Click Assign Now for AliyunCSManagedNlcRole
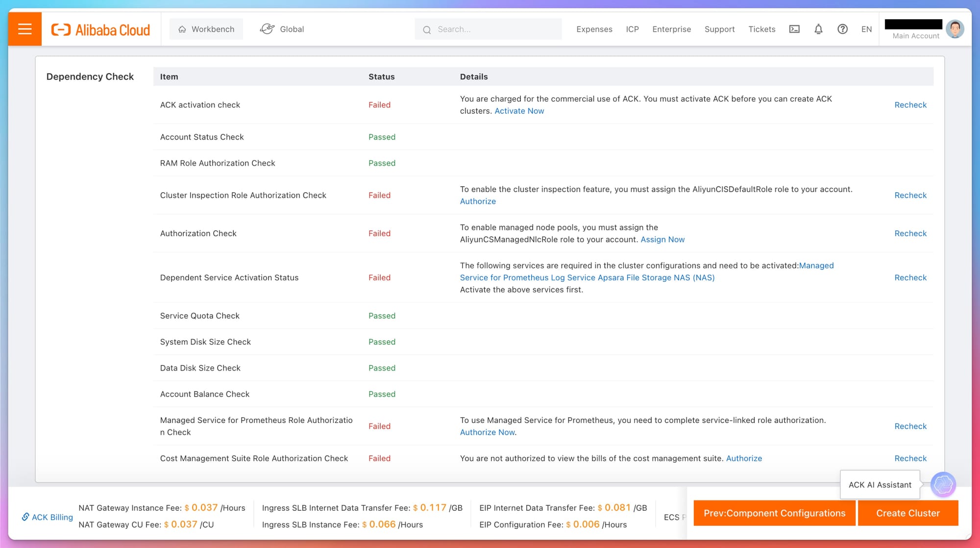The width and height of the screenshot is (980, 548). tap(662, 239)
